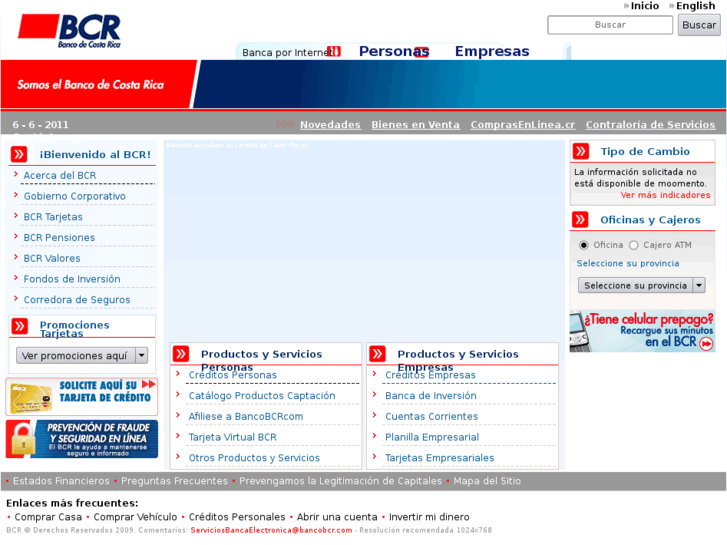Open BCR Pensiones
Screen dimensions: 727x545
coord(59,237)
